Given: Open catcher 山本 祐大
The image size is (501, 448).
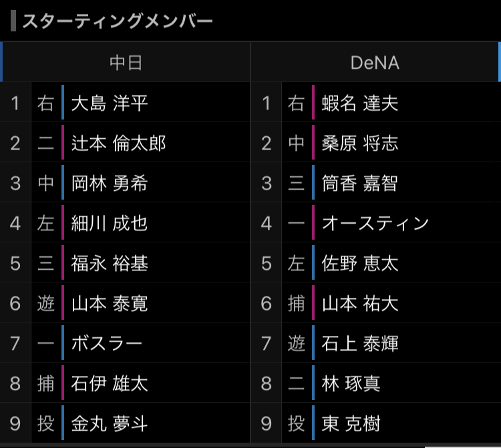Looking at the screenshot, I should (x=360, y=303).
